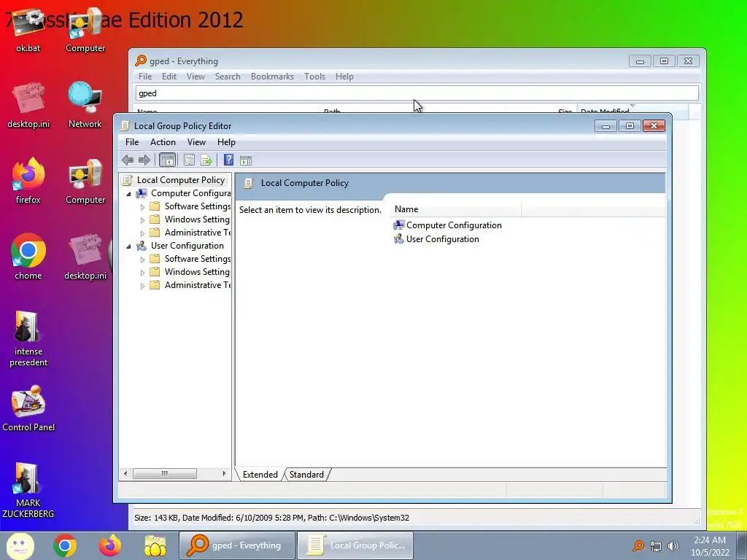This screenshot has height=560, width=747.
Task: Open the Help menu in Group Policy Editor
Action: [226, 142]
